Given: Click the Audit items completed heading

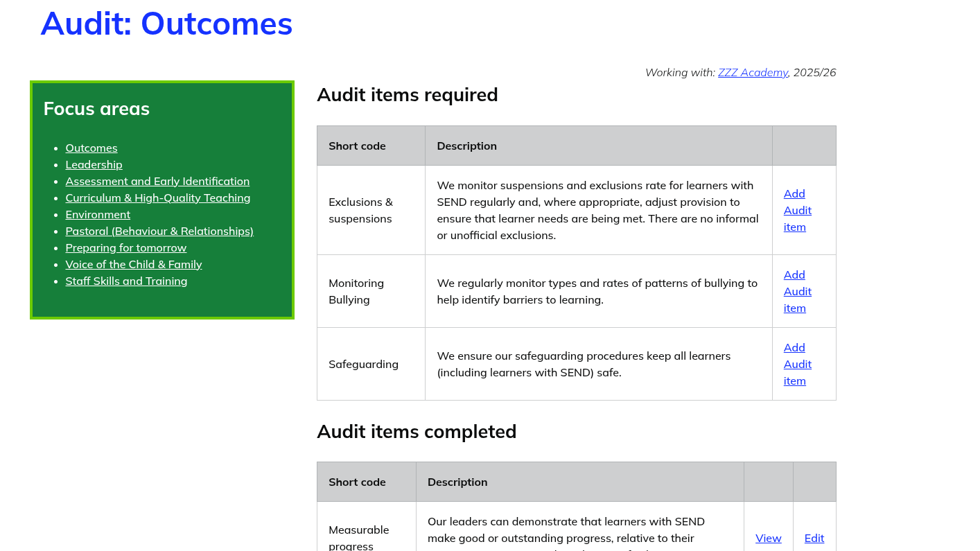Looking at the screenshot, I should point(416,432).
